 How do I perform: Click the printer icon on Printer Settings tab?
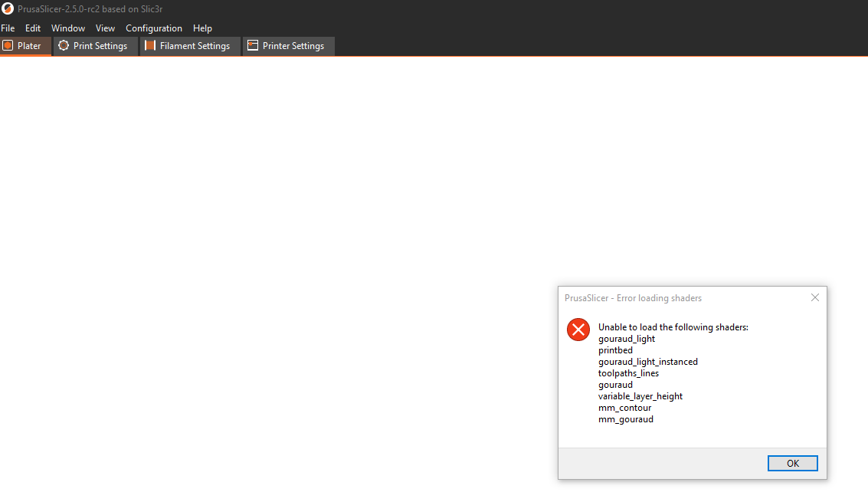click(x=251, y=45)
